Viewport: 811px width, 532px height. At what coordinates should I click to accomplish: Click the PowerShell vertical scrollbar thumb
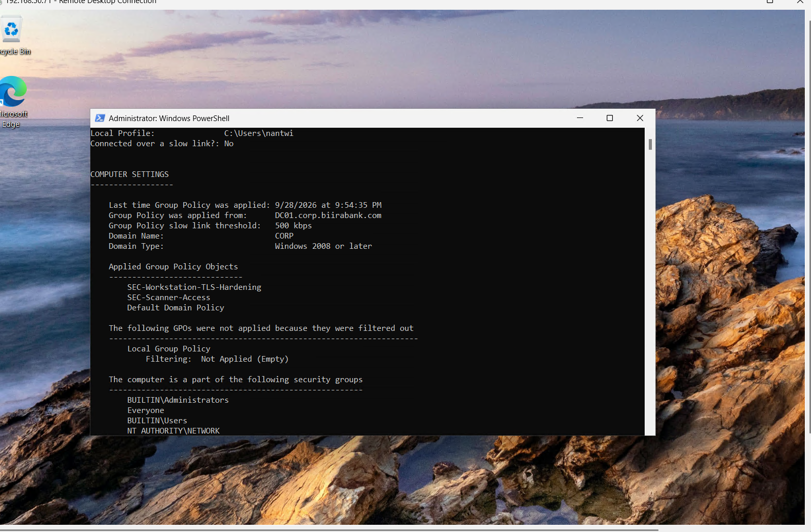(x=650, y=144)
